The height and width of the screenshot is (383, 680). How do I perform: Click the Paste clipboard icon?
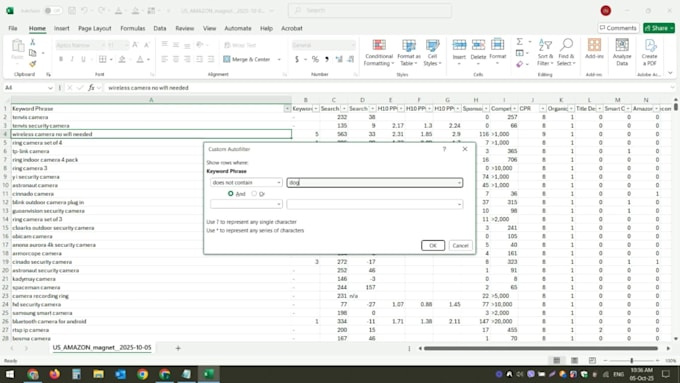point(18,46)
